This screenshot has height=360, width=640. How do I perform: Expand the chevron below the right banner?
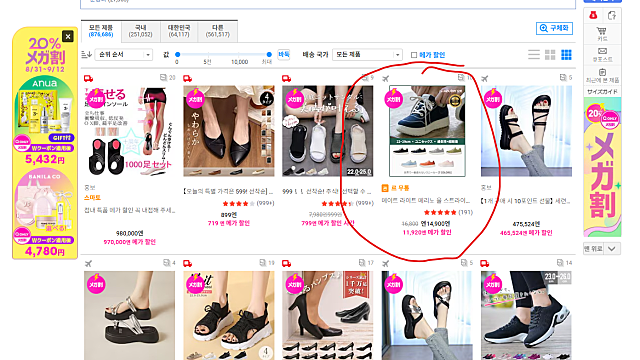pos(611,249)
